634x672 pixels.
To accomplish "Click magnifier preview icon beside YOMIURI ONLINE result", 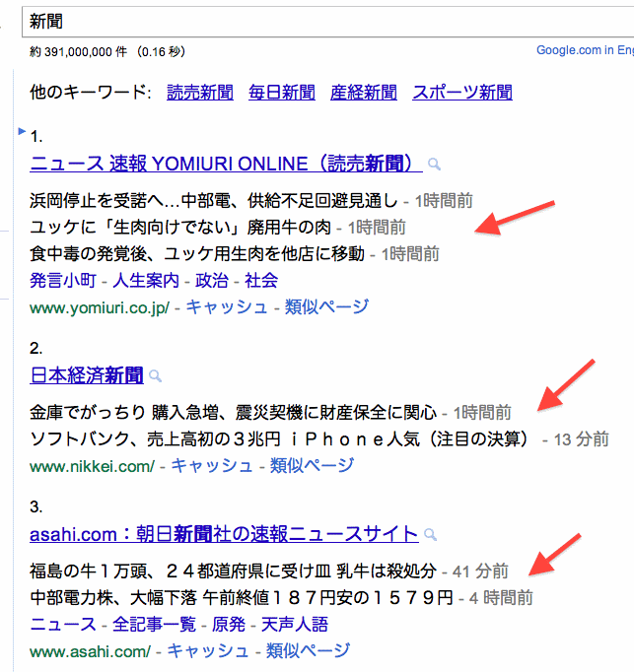I will point(434,165).
